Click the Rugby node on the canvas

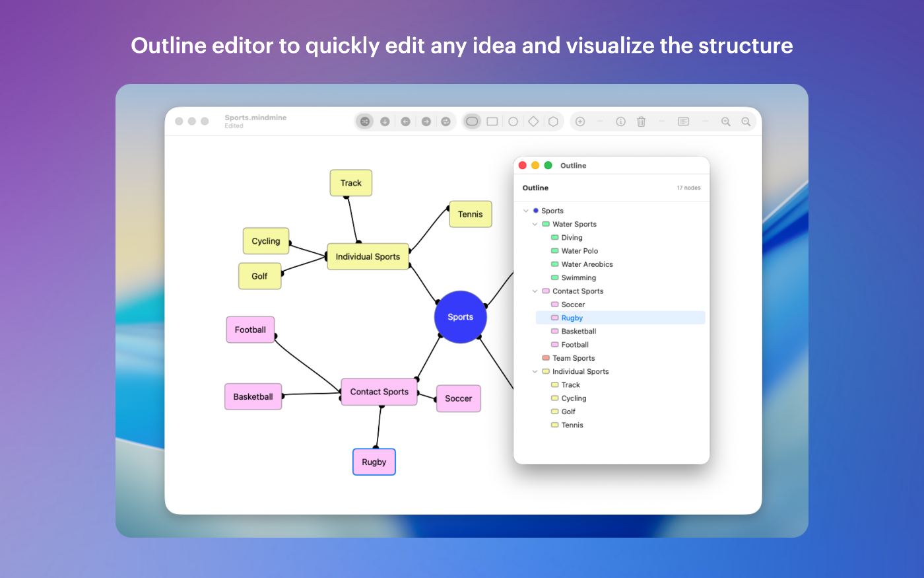[374, 462]
